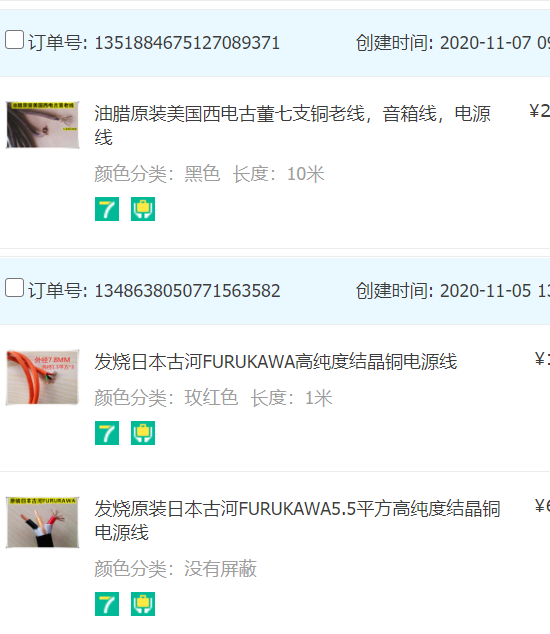Screen dimensions: 550x634
Task: Open FURUKAWA5.5平方 black cable thumbnail
Action: tap(42, 522)
